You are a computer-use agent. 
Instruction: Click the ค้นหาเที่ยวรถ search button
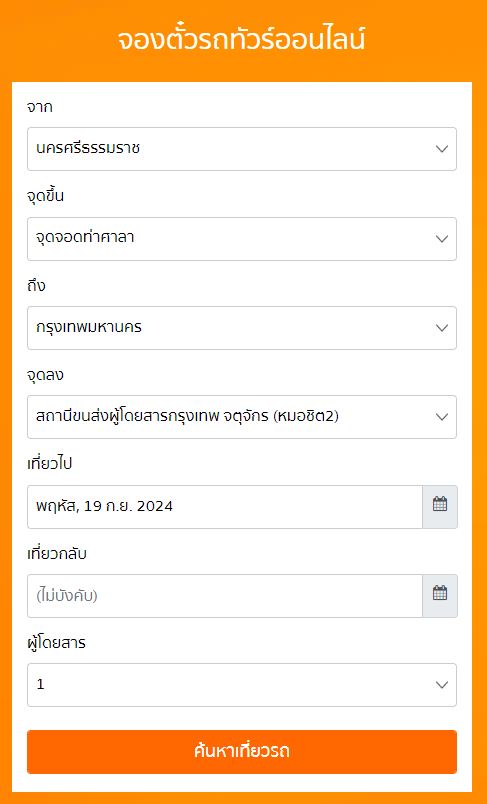point(242,752)
